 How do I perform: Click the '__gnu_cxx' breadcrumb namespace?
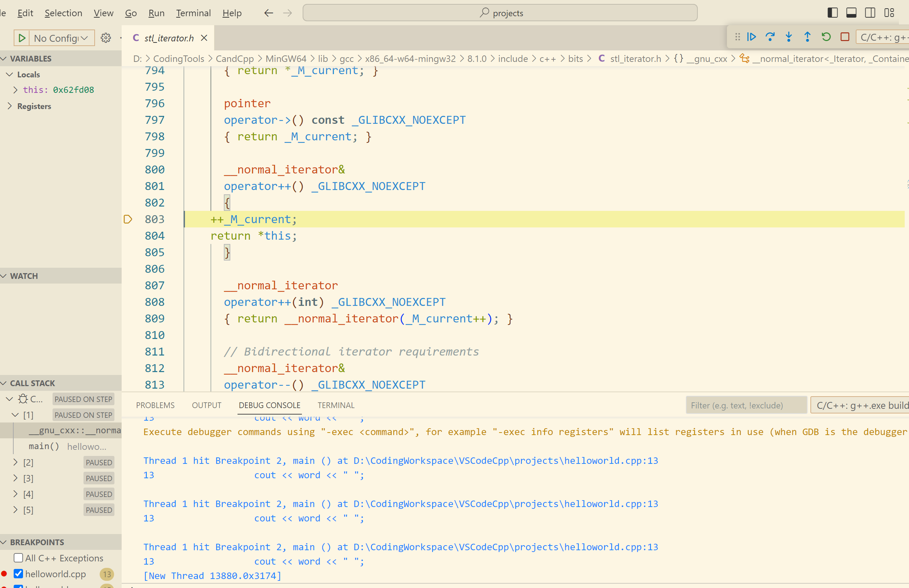[707, 58]
